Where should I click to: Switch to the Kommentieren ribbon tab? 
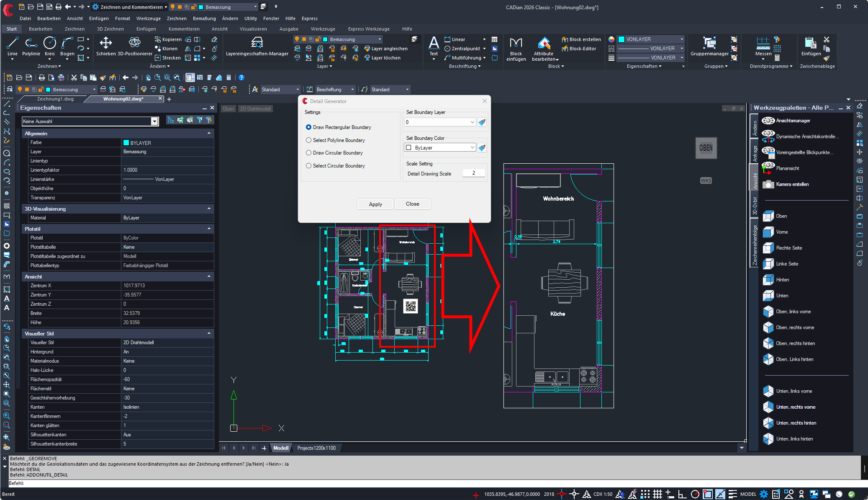point(184,29)
